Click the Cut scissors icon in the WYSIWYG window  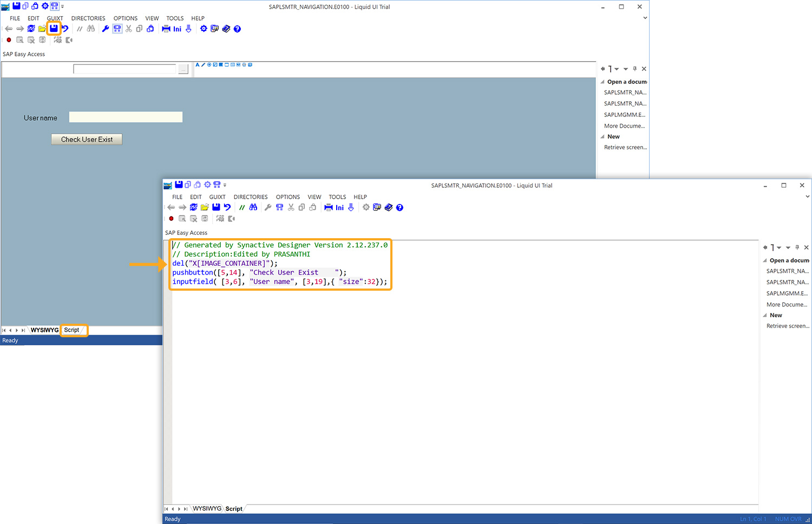[x=128, y=29]
